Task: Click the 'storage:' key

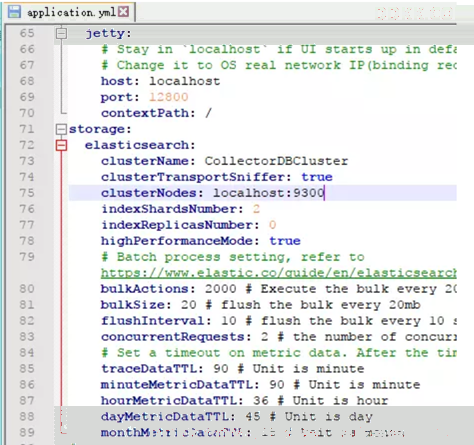Action: pos(100,129)
